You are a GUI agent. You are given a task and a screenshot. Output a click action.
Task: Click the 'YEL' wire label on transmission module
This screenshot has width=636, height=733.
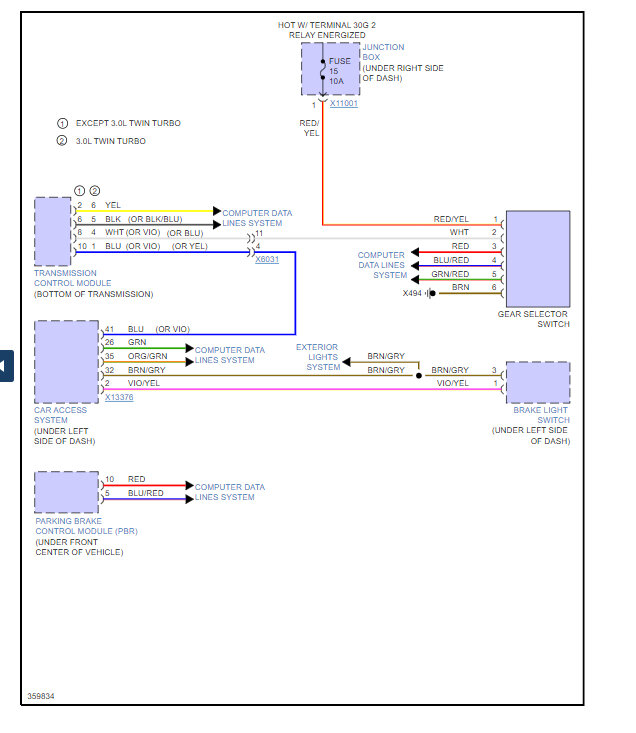(113, 205)
